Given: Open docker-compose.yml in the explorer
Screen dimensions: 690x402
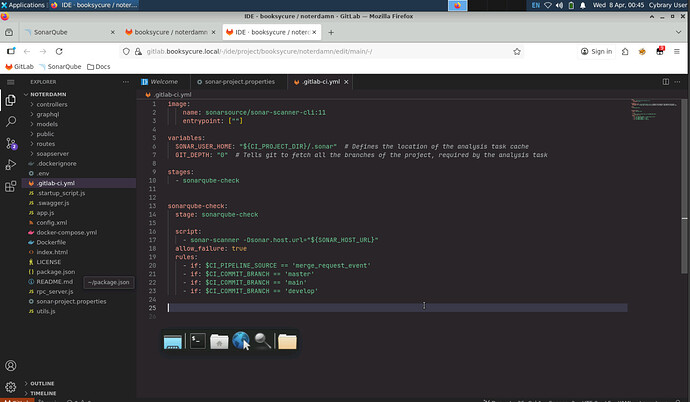Looking at the screenshot, I should (66, 232).
